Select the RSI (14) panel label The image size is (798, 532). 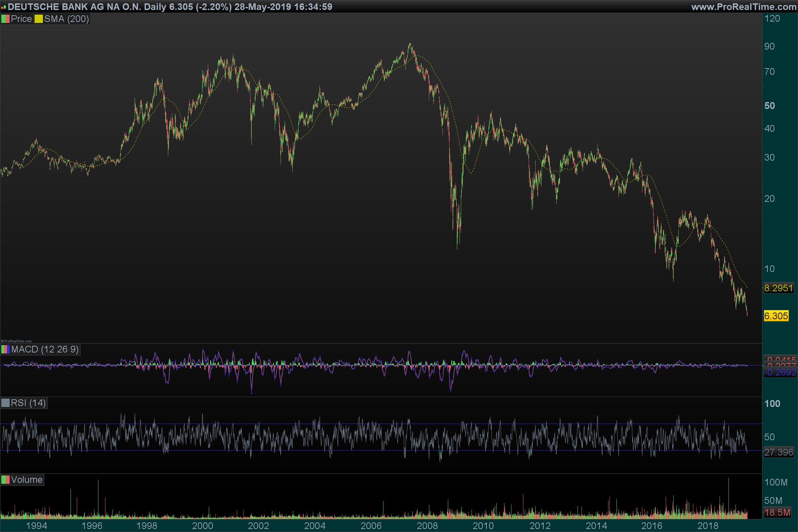[28, 403]
